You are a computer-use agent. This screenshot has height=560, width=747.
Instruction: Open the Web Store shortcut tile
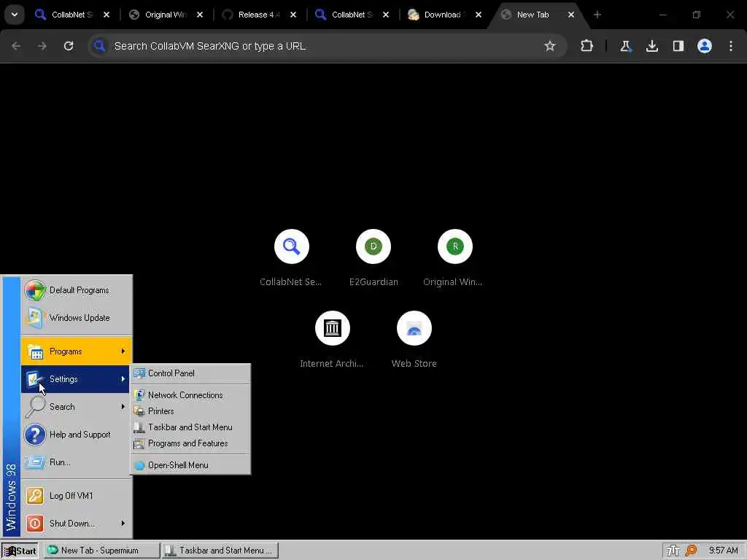pos(414,340)
